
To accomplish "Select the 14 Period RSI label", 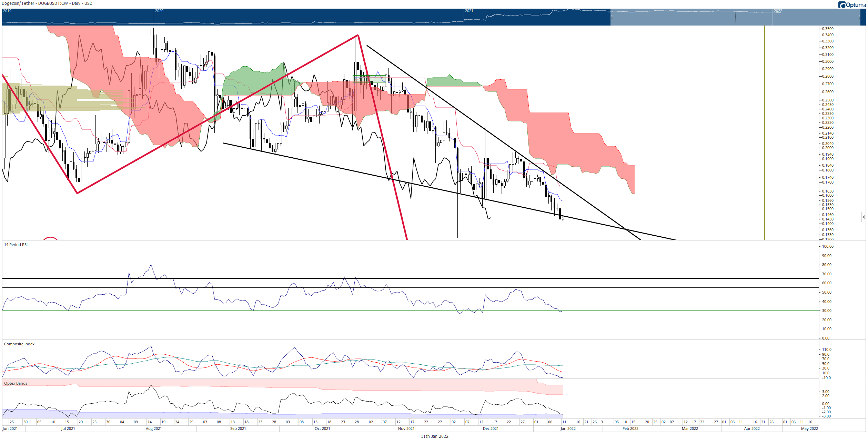I will [x=16, y=245].
